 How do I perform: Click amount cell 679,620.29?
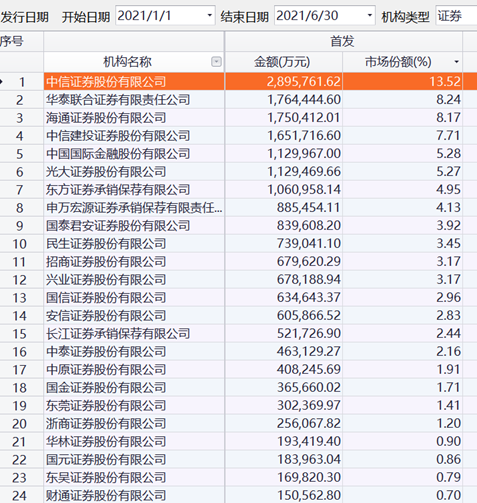point(284,262)
